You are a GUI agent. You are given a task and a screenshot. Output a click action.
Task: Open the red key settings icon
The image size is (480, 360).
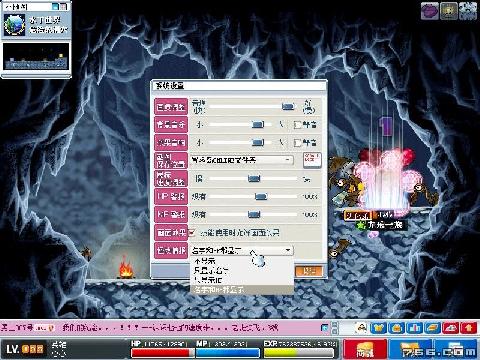click(x=451, y=328)
